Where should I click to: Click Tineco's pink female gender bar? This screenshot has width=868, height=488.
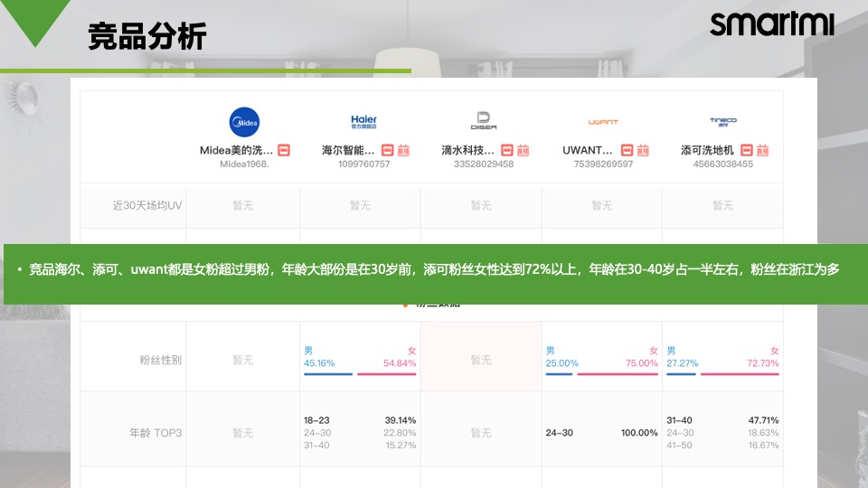tap(740, 374)
